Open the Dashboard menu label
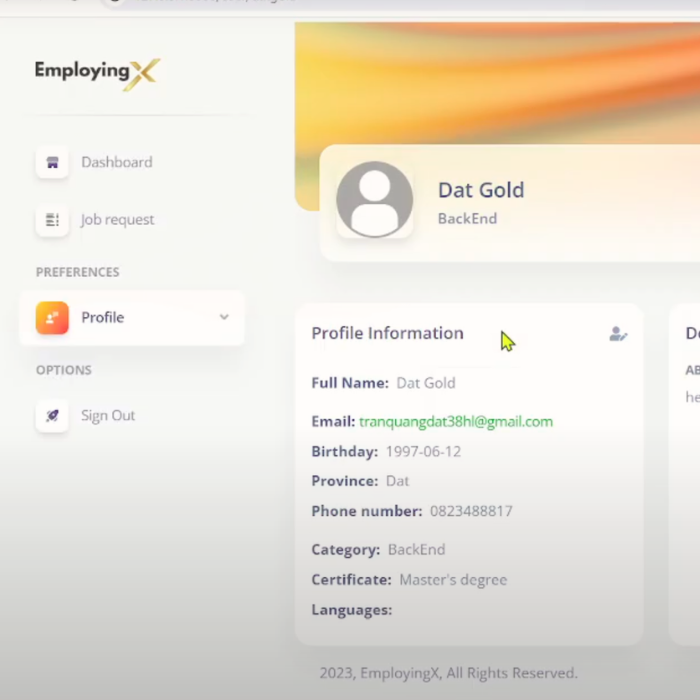700x700 pixels. (117, 162)
